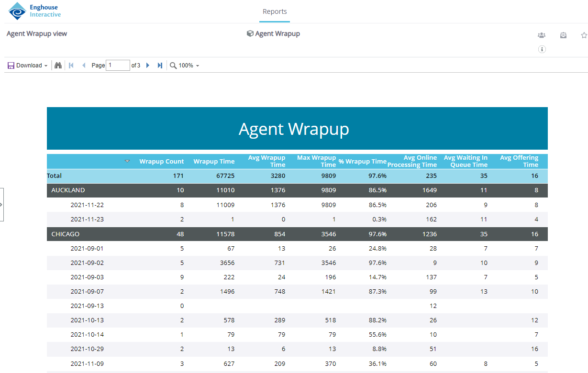Advance to the next report page
Viewport: 588px width, 373px height.
[x=148, y=65]
